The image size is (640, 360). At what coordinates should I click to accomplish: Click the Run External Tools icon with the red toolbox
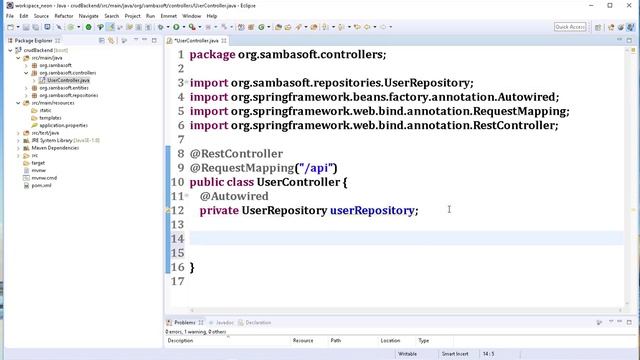(x=192, y=27)
